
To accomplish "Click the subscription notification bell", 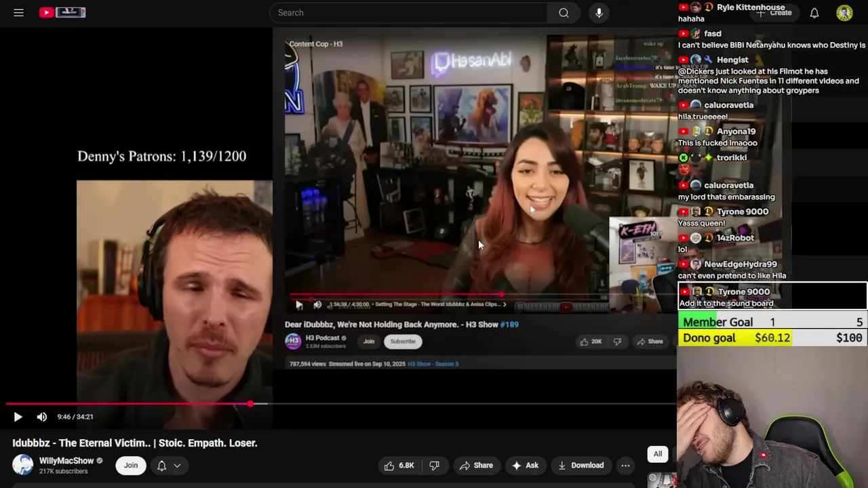I will 162,465.
